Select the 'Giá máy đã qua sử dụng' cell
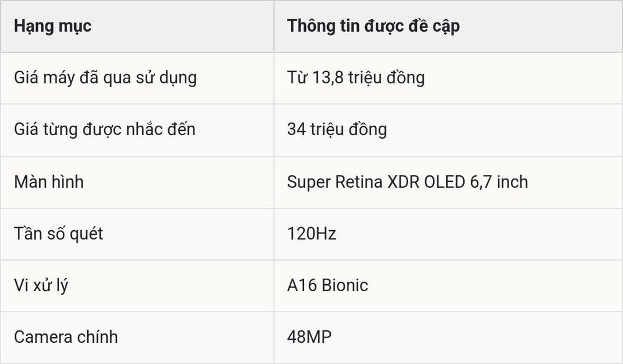 click(137, 78)
